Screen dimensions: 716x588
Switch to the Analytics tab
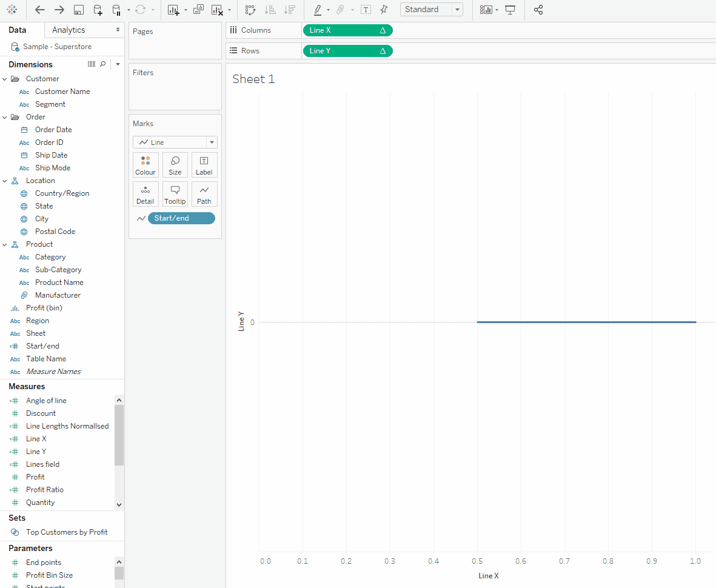(x=69, y=30)
